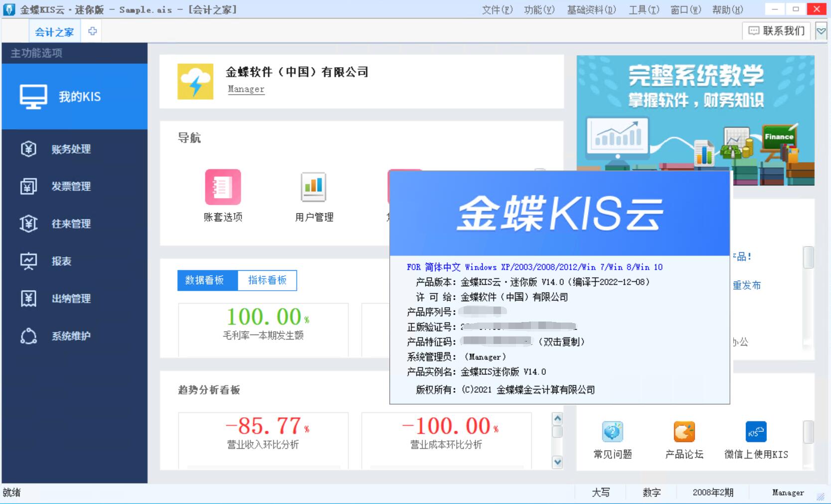Click 大写 indicator in status bar
Viewport: 831px width, 504px height.
pos(601,493)
